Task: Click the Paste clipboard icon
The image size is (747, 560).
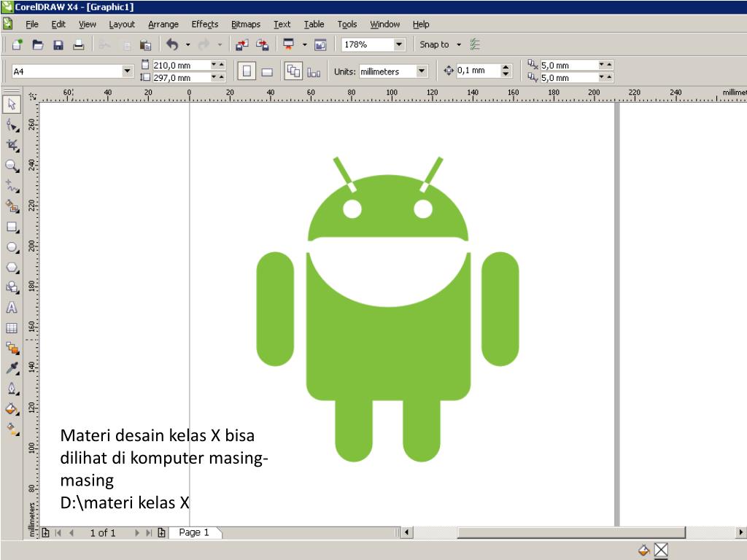Action: pyautogui.click(x=145, y=44)
